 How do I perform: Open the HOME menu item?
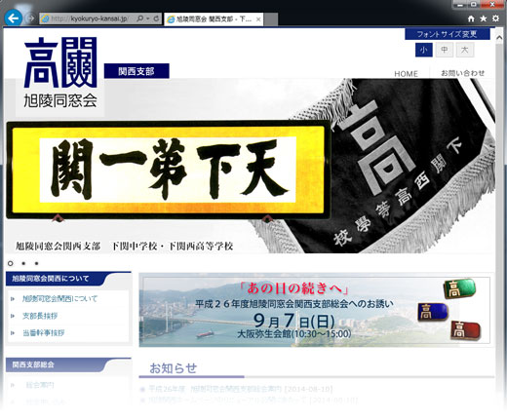(406, 74)
